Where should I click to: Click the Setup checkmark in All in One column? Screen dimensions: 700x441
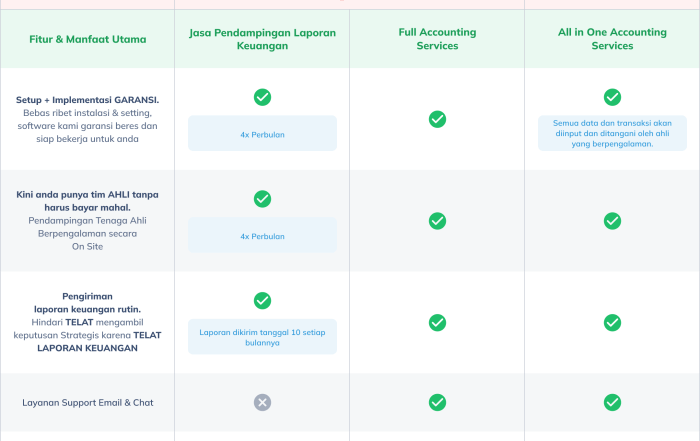point(612,97)
